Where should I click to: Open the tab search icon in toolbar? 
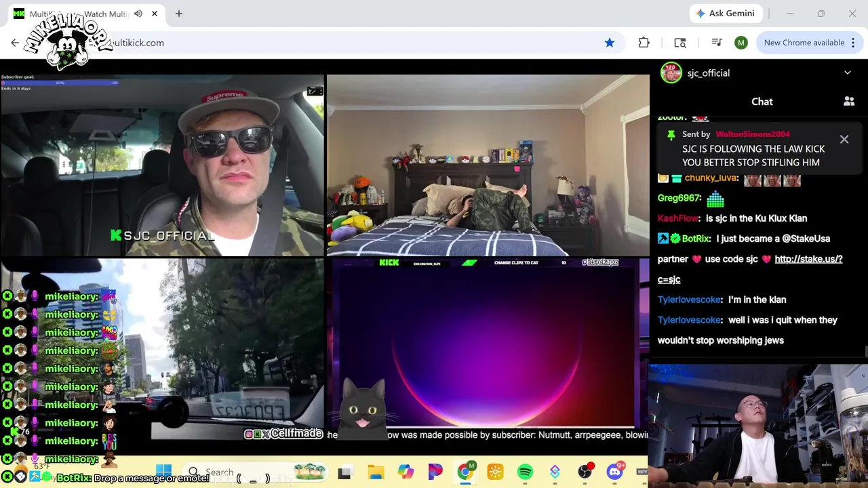680,43
